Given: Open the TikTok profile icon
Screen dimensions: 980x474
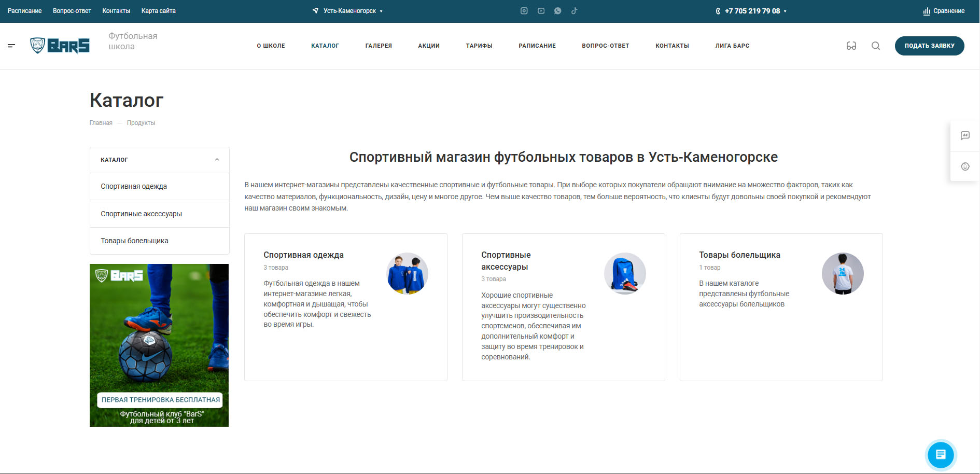Looking at the screenshot, I should tap(574, 11).
